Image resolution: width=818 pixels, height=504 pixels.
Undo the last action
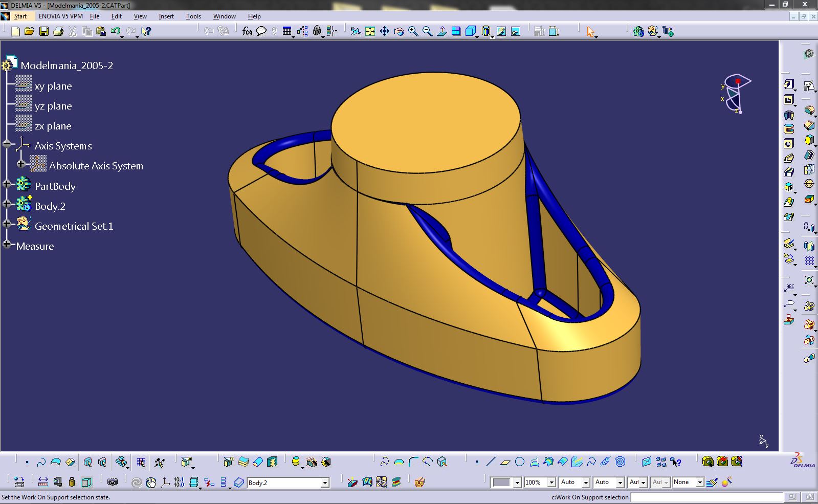click(x=116, y=32)
